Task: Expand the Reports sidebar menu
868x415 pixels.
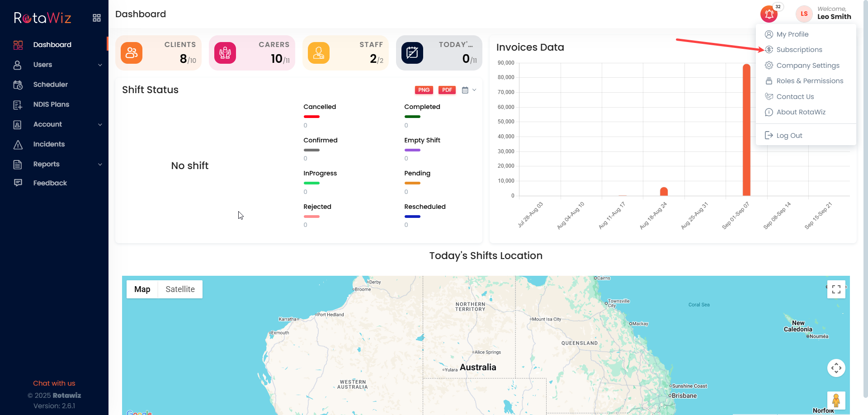Action: pos(58,164)
